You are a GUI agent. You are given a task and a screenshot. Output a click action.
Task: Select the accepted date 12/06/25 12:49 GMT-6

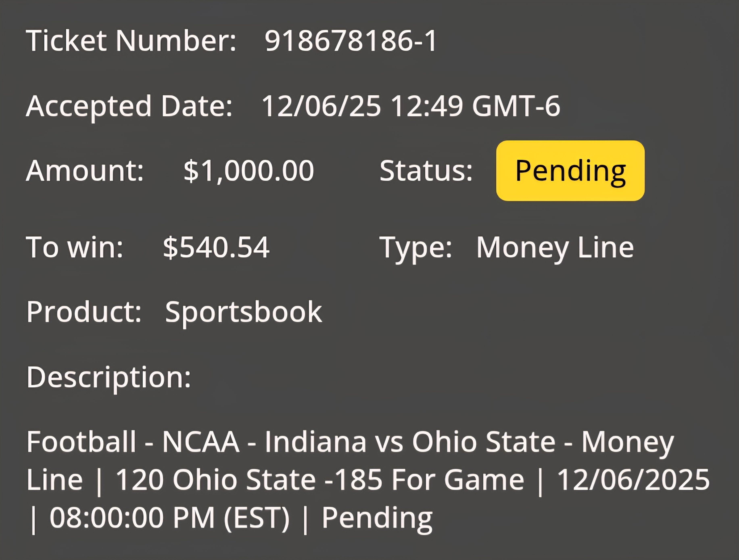(411, 106)
